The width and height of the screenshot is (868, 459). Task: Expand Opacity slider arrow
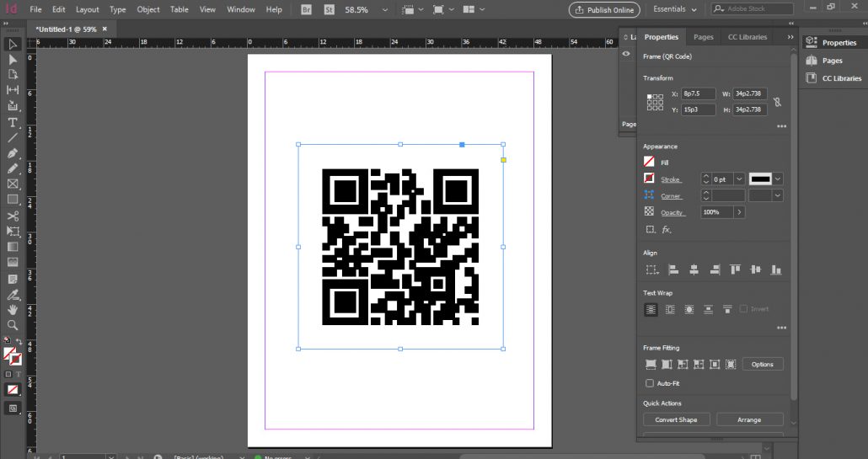(x=739, y=212)
